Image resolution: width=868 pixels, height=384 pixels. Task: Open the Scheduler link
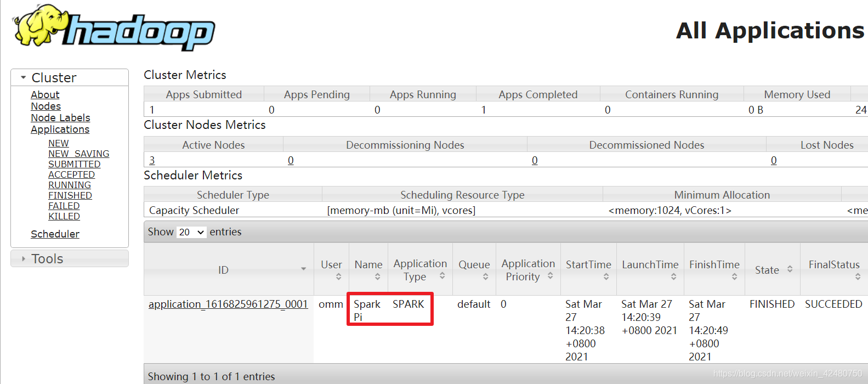click(55, 234)
